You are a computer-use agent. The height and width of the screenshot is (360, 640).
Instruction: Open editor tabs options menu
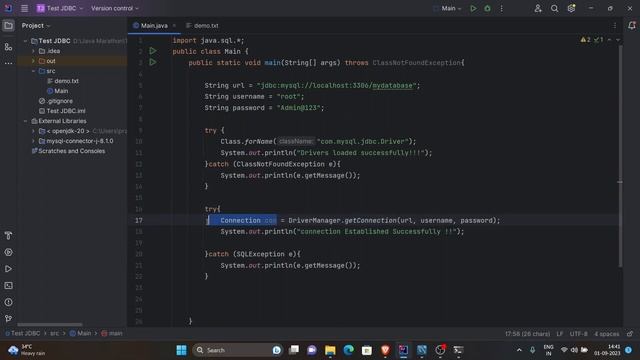click(x=615, y=25)
